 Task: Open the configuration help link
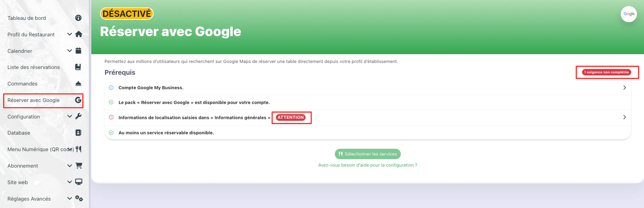367,165
